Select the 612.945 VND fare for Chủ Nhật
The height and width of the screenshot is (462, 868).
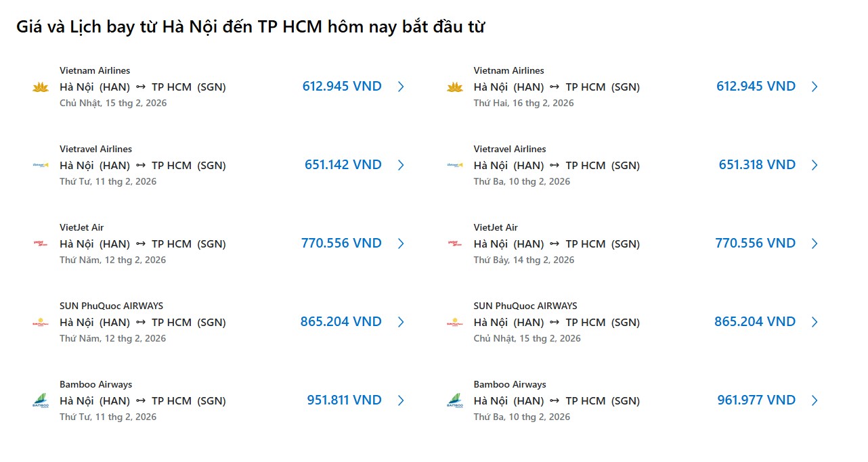(x=342, y=87)
